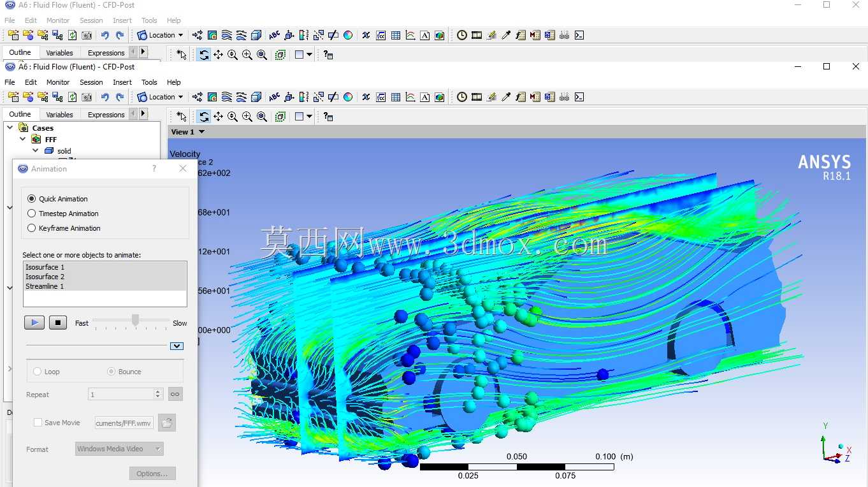Select the Bounce radio option
Viewport: 868px width, 487px height.
pos(111,372)
